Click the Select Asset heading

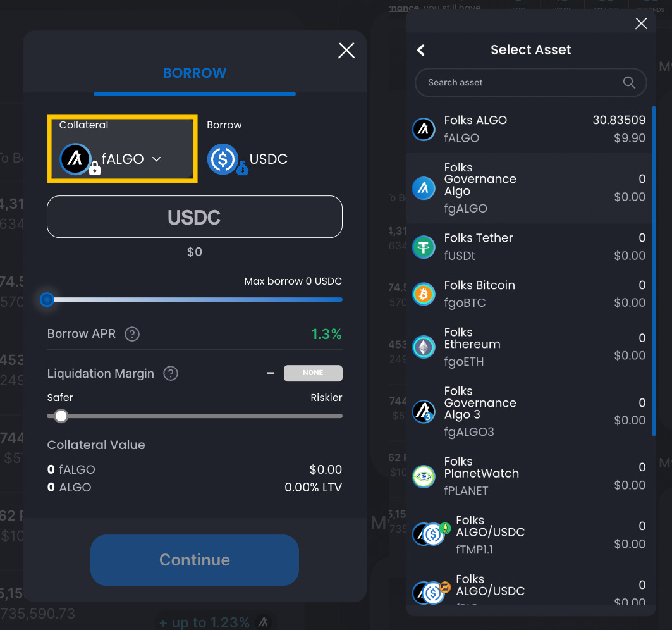(530, 50)
